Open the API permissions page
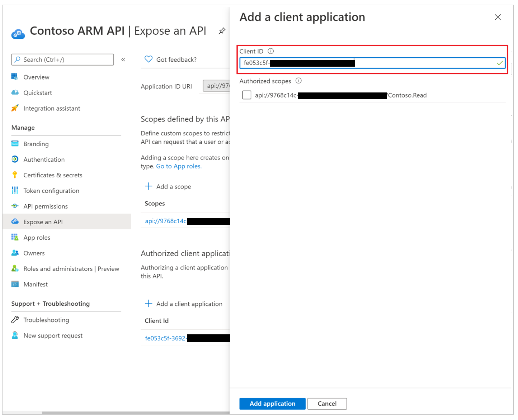 [x=45, y=206]
